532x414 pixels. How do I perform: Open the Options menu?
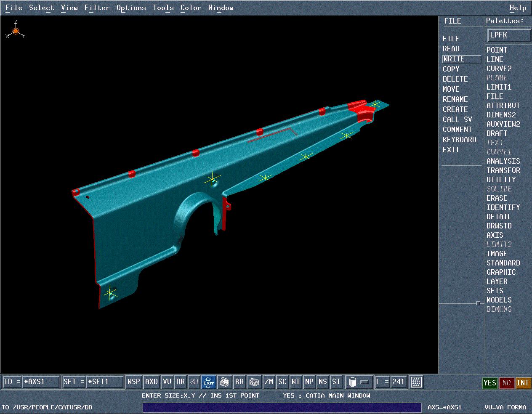pyautogui.click(x=131, y=8)
